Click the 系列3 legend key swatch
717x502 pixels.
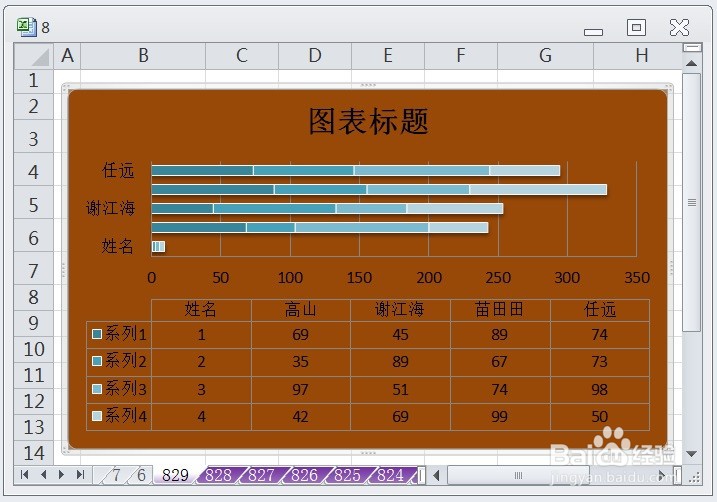tap(96, 389)
